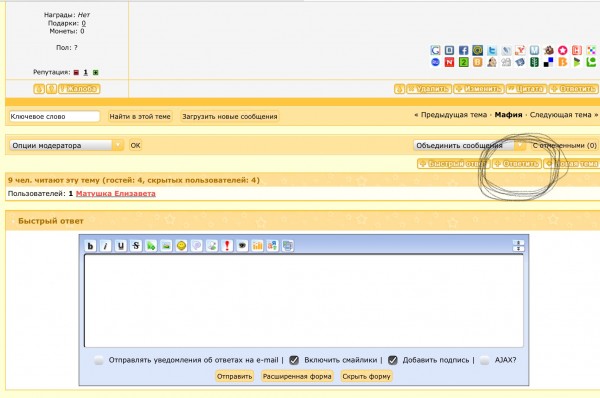This screenshot has height=398, width=600.
Task: Open the 'Объединить сообщения' dropdown
Action: [469, 145]
